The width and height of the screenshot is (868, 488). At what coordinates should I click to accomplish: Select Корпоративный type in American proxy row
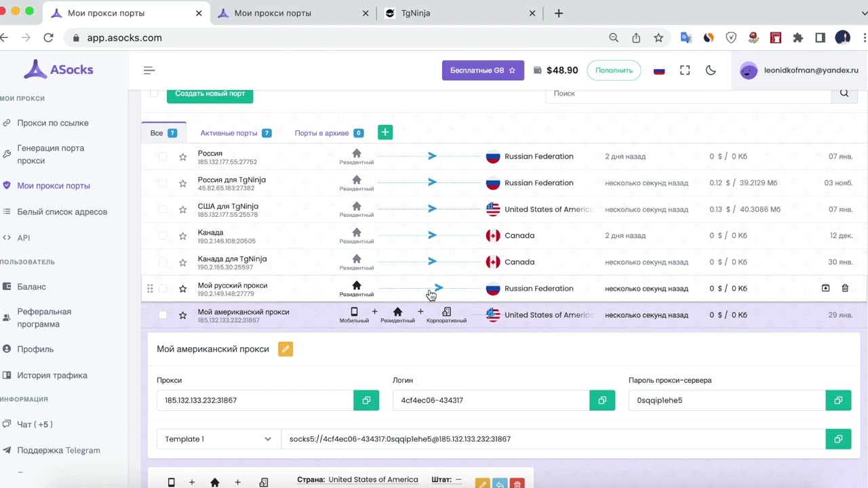tap(446, 315)
